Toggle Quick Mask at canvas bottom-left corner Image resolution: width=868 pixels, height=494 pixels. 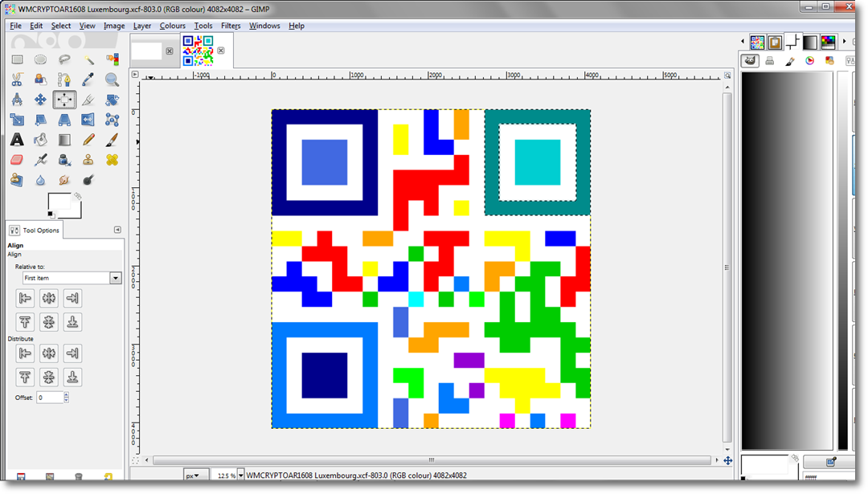(x=135, y=460)
